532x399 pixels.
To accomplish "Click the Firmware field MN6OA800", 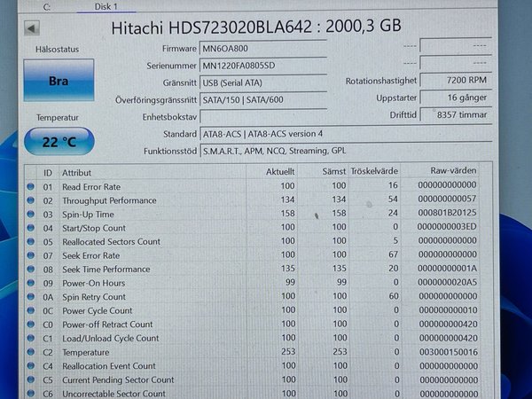I will [266, 49].
